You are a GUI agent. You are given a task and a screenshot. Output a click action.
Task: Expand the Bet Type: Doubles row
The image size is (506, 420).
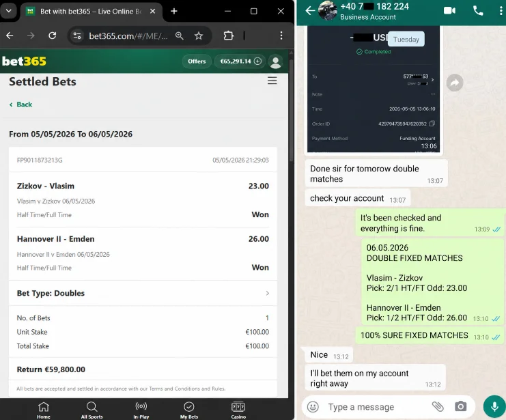[x=143, y=293]
